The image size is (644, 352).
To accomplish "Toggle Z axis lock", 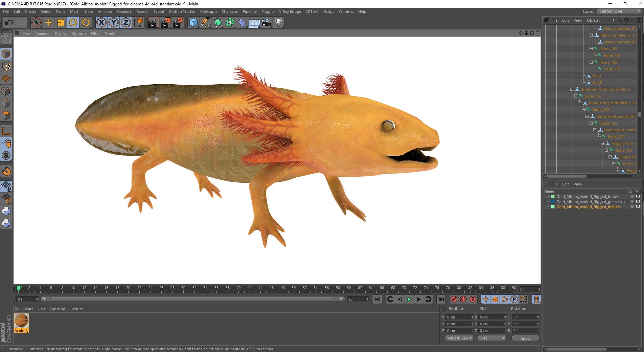I will (x=126, y=23).
